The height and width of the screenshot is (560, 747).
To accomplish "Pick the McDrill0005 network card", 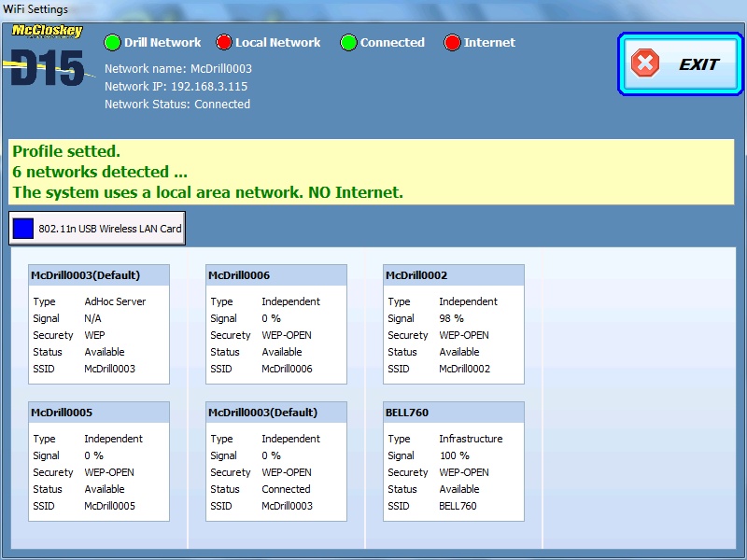I will pos(99,461).
